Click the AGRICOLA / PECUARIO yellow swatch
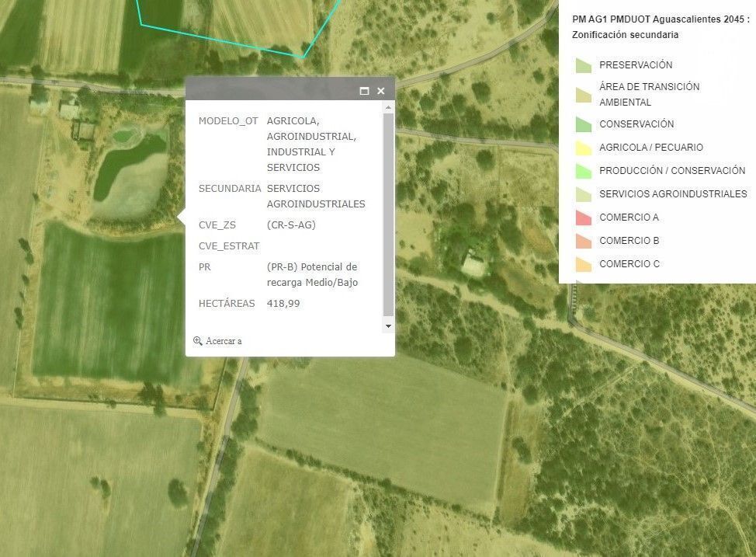 (583, 148)
